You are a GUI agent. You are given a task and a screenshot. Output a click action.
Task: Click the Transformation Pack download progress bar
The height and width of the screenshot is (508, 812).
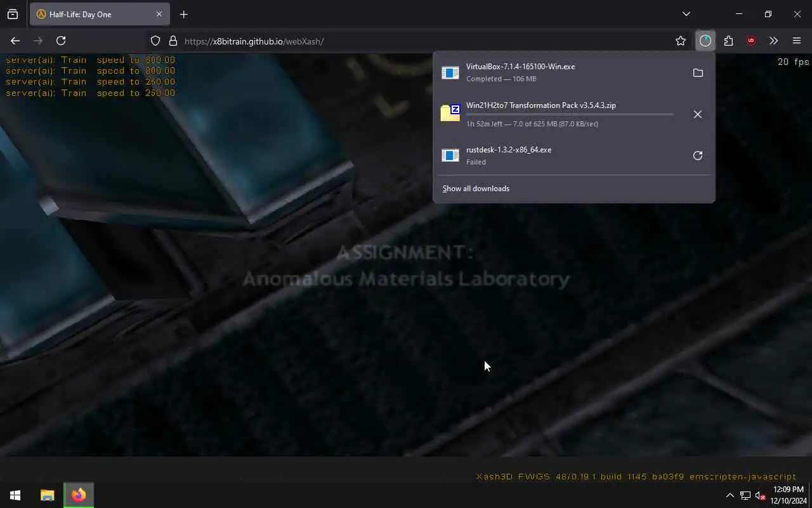pos(570,114)
